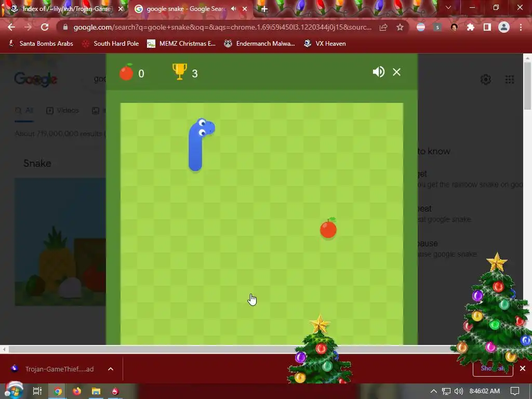Click the blue snake's head
Screen dimensions: 532x399
(x=204, y=128)
